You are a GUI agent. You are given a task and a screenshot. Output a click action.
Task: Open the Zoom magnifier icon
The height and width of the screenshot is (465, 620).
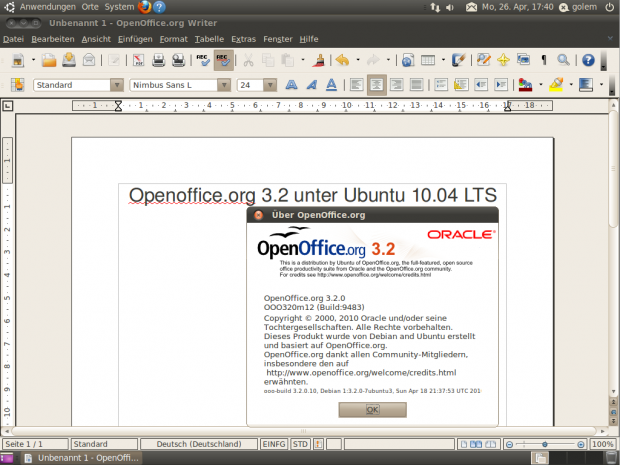click(x=563, y=60)
